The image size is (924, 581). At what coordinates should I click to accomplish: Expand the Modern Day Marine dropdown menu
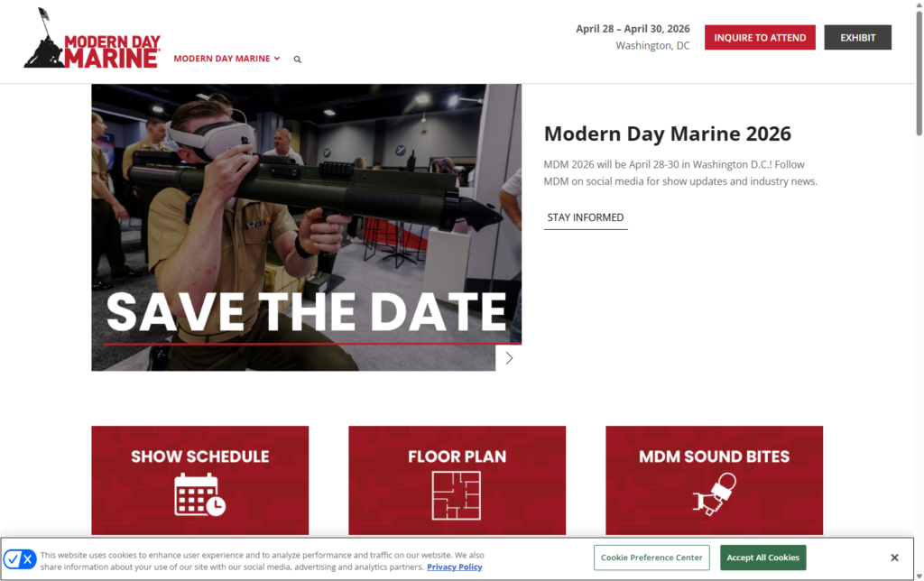pos(226,59)
